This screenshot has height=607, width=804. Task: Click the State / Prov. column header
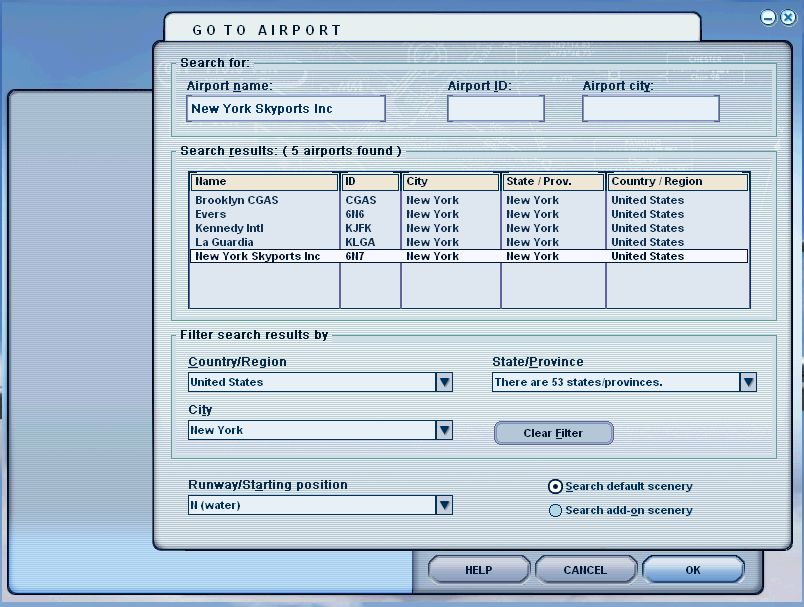pyautogui.click(x=553, y=182)
